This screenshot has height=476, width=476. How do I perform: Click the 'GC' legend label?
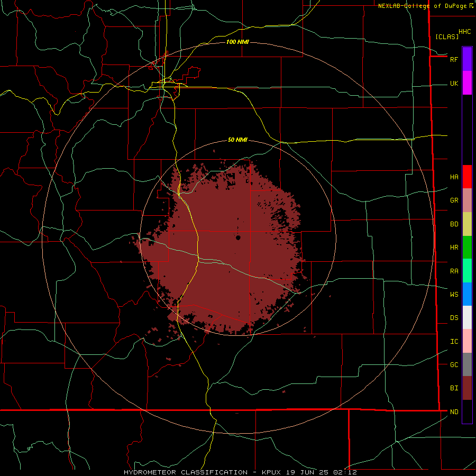[x=454, y=364]
